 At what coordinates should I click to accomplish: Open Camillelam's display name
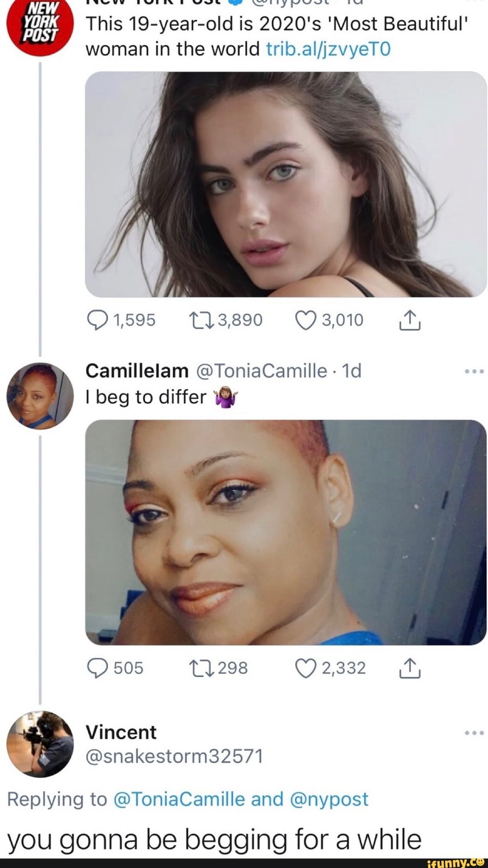pos(137,371)
